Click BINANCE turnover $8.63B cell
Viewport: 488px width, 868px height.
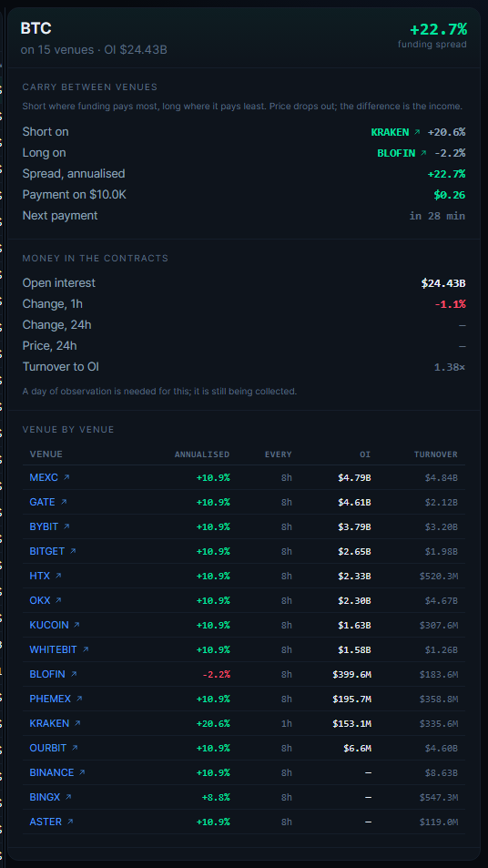tap(441, 772)
